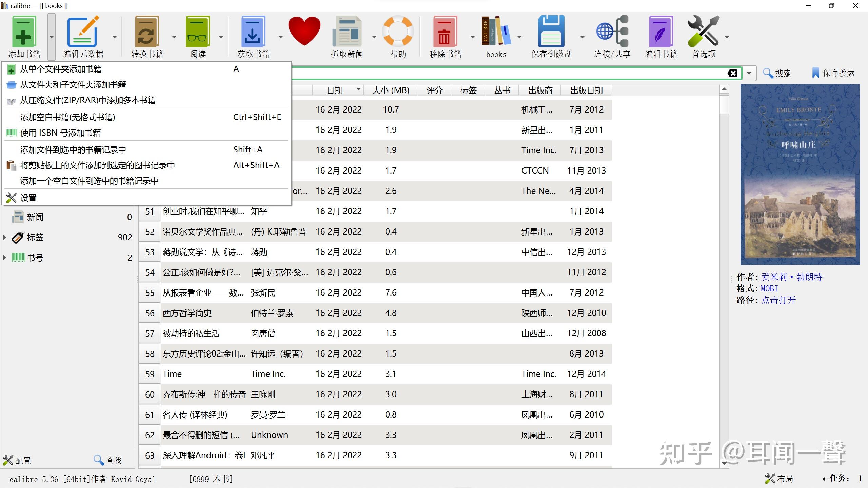Click 点击打开 to open book path
This screenshot has width=868, height=488.
(x=778, y=300)
